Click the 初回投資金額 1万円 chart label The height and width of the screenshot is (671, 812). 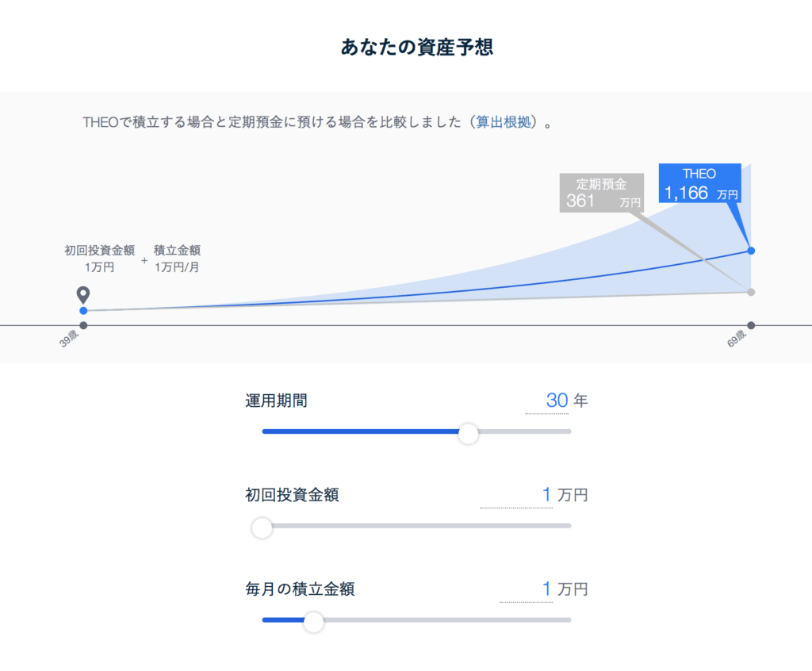(99, 259)
